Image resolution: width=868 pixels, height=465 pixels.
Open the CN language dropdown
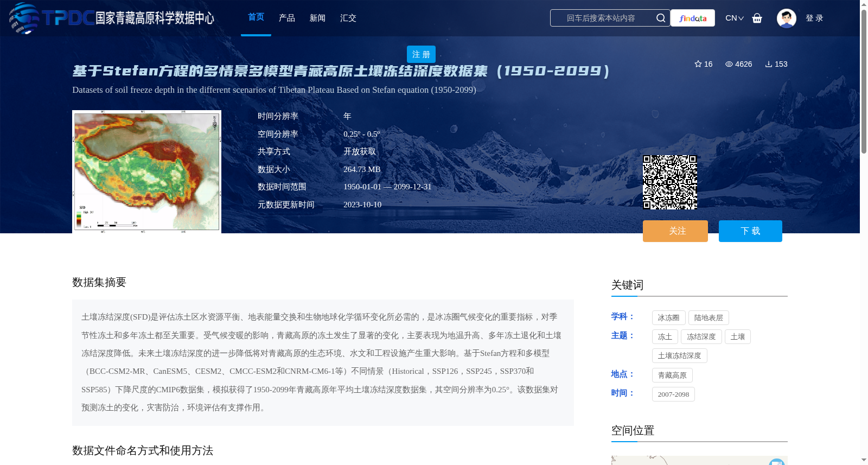pyautogui.click(x=735, y=18)
